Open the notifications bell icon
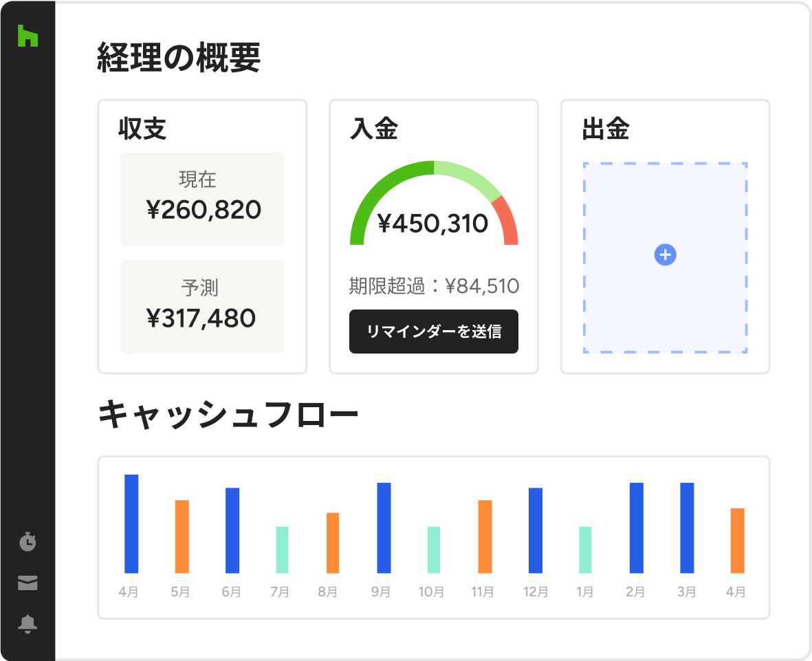Image resolution: width=812 pixels, height=661 pixels. (x=28, y=624)
